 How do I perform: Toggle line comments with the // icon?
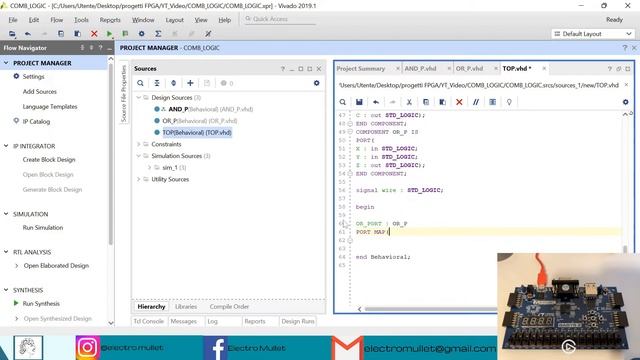476,102
